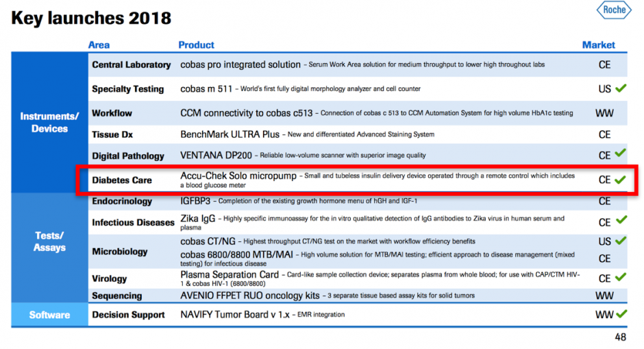Click the 'IGFBP3' product name

tap(195, 201)
